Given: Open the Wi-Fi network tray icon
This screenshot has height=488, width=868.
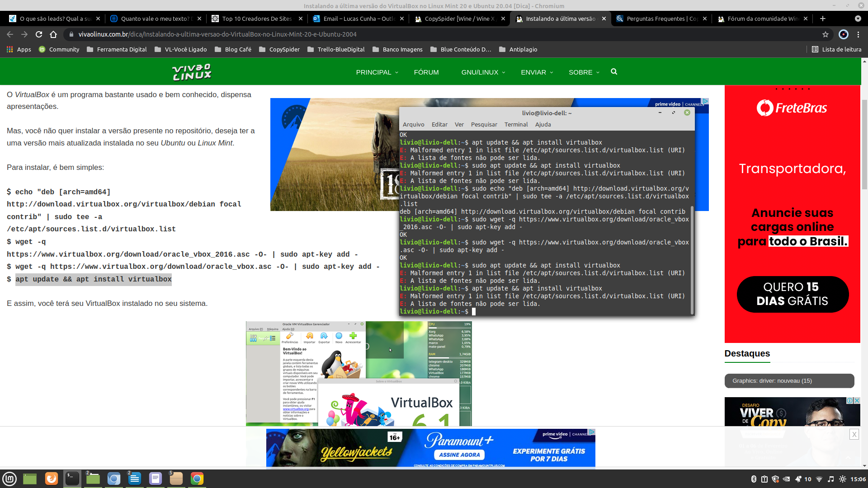Looking at the screenshot, I should [x=819, y=479].
